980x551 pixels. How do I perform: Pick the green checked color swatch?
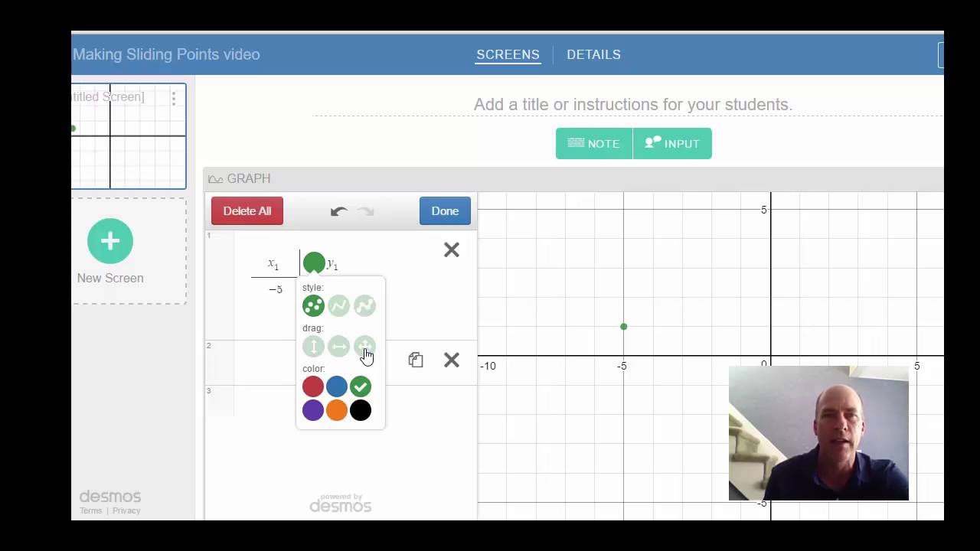[361, 386]
